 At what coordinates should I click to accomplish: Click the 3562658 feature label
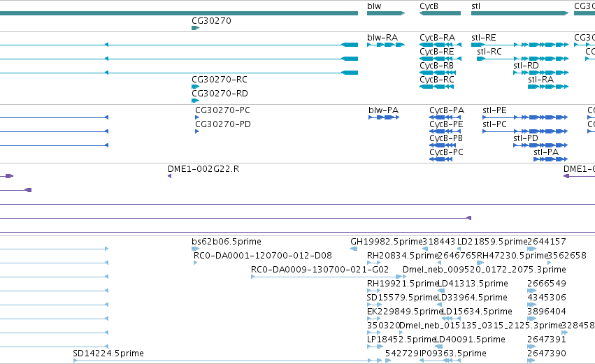coord(567,256)
